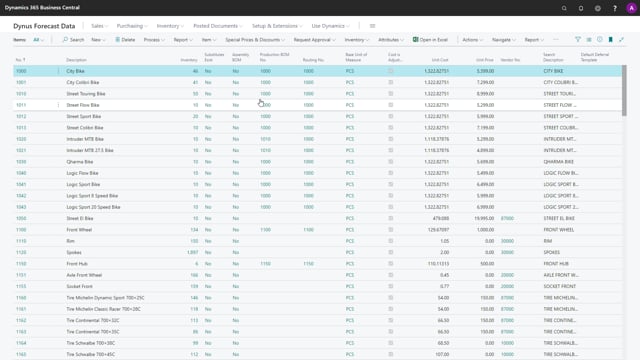640x360 pixels.
Task: Expand page with the diagonal arrows icon
Action: coord(621,40)
